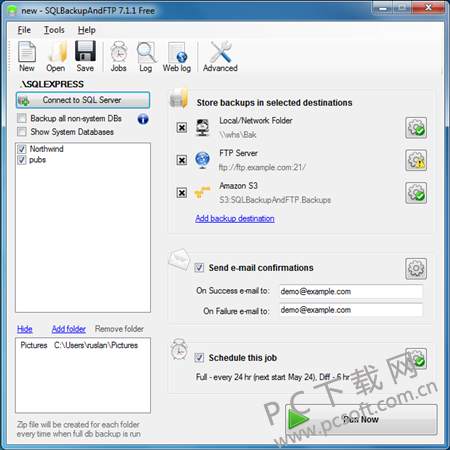This screenshot has width=450, height=450.
Task: Toggle Send e-mail confirmations checkbox
Action: [x=199, y=268]
